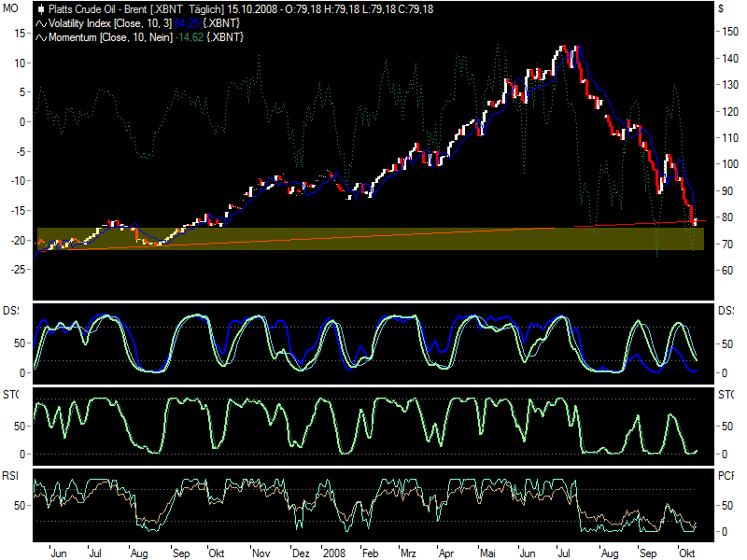Viewport: 747px width, 560px height.
Task: Click the left DSS panel label
Action: (10, 310)
